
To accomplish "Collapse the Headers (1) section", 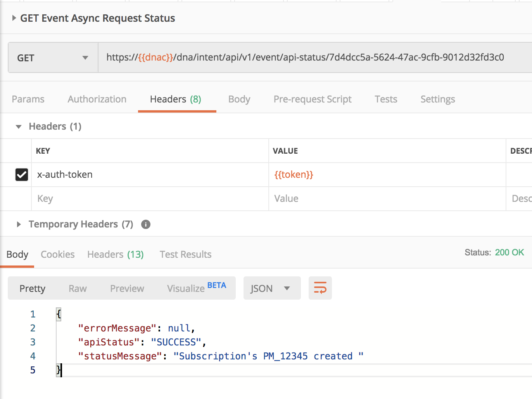I will pos(18,126).
